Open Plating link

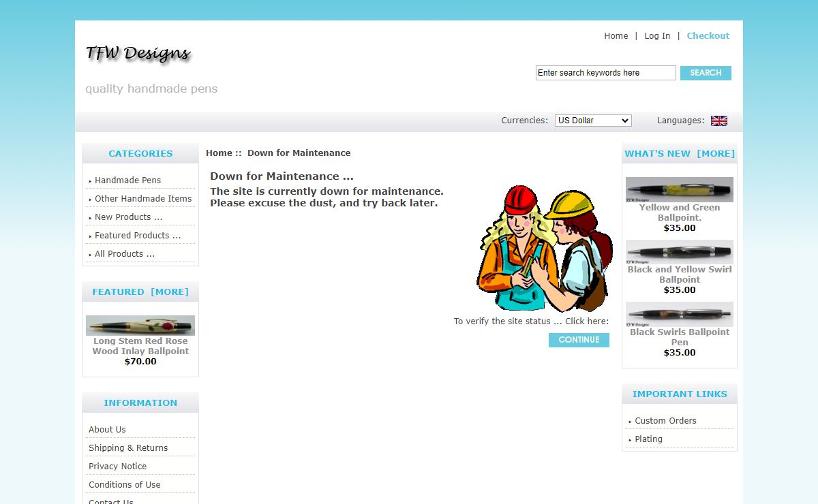[648, 439]
